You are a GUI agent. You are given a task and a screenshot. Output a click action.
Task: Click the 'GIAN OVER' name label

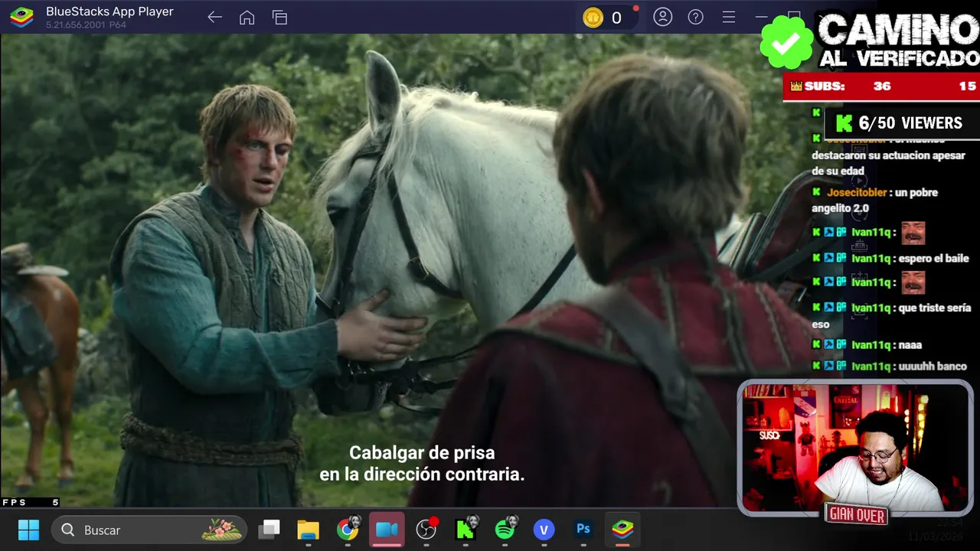click(857, 515)
